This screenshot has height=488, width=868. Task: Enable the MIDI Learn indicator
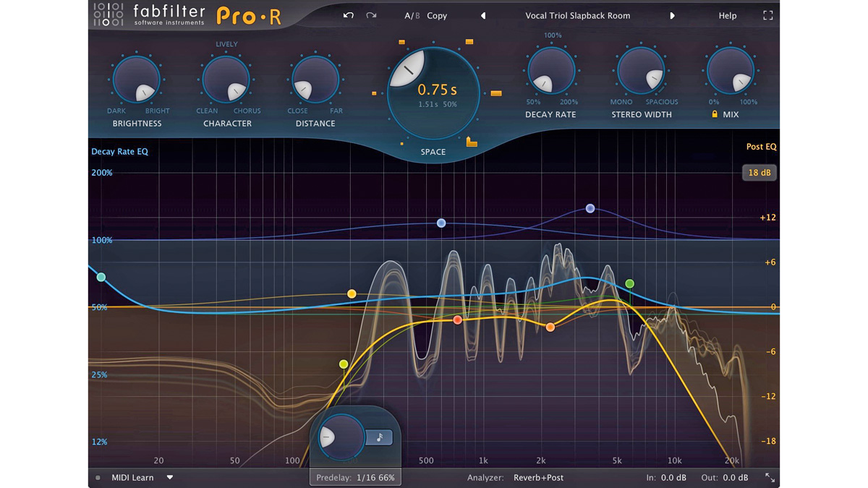point(98,478)
